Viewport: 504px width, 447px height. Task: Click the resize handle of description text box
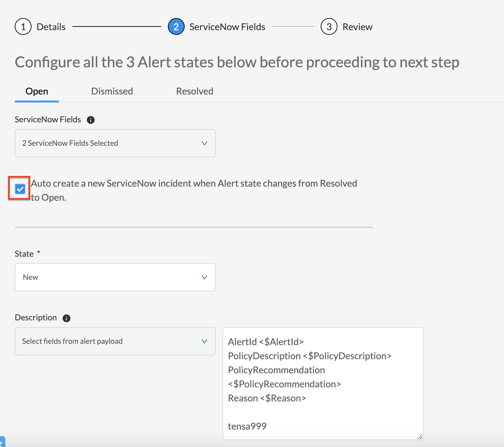pos(420,437)
